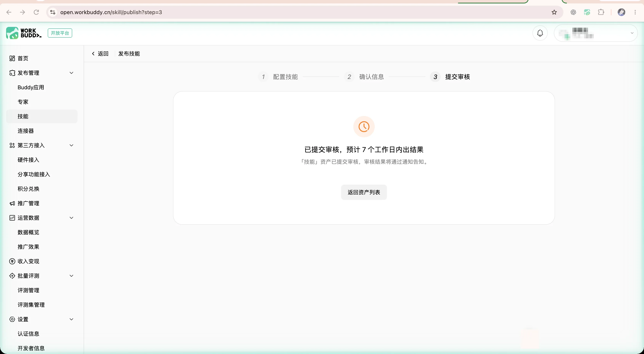Click the orange clock pending-review icon
This screenshot has height=354, width=644.
[364, 127]
